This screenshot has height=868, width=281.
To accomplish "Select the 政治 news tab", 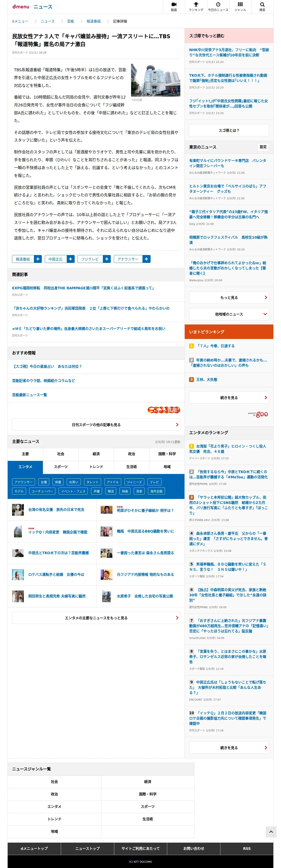I will tap(132, 454).
